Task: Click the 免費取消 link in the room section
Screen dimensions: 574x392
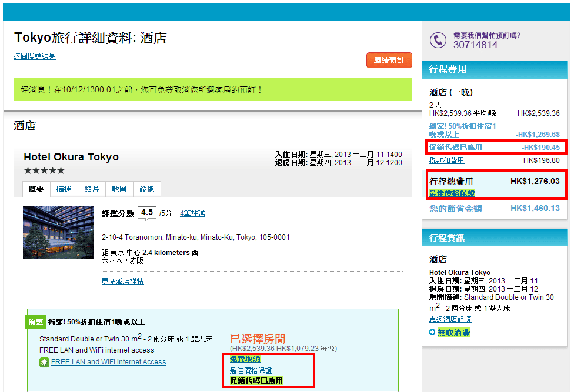Action: pyautogui.click(x=245, y=359)
